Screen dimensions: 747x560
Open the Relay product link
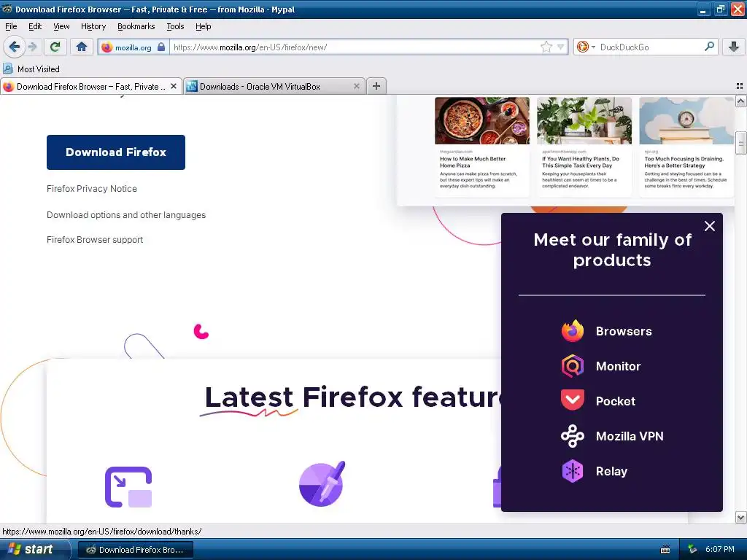point(612,471)
